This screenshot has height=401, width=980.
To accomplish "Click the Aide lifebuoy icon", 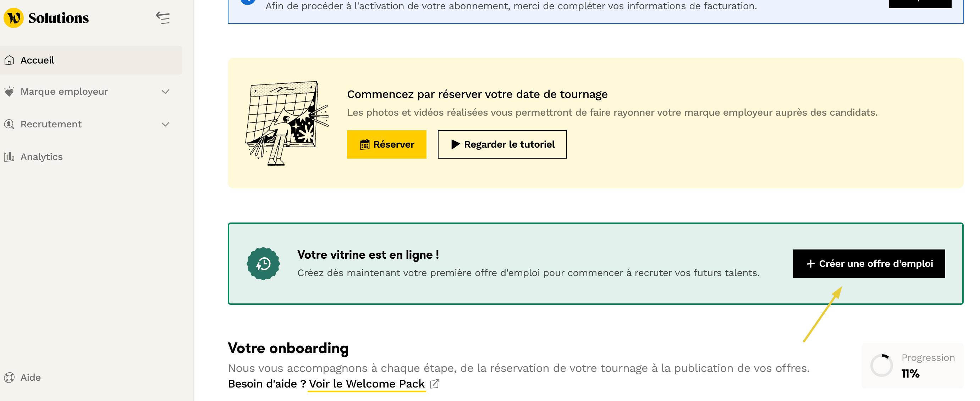I will pyautogui.click(x=9, y=377).
